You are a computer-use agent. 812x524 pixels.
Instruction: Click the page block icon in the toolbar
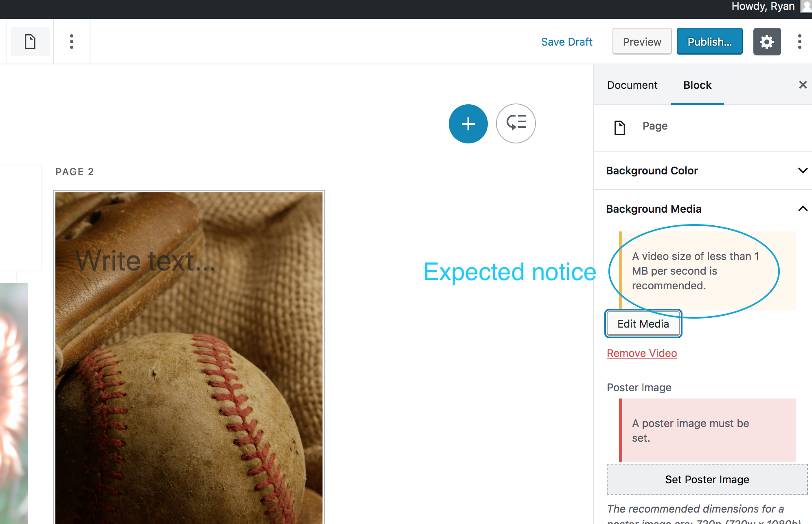pos(30,42)
